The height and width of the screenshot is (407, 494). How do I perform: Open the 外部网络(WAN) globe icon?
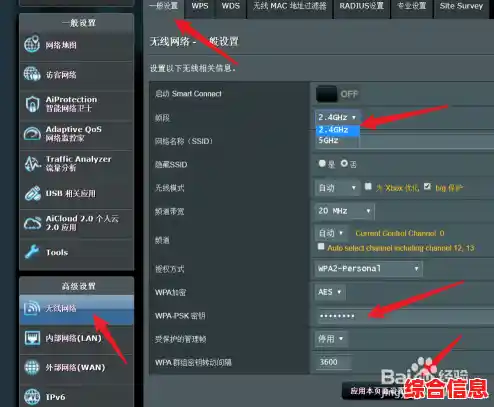coord(32,367)
